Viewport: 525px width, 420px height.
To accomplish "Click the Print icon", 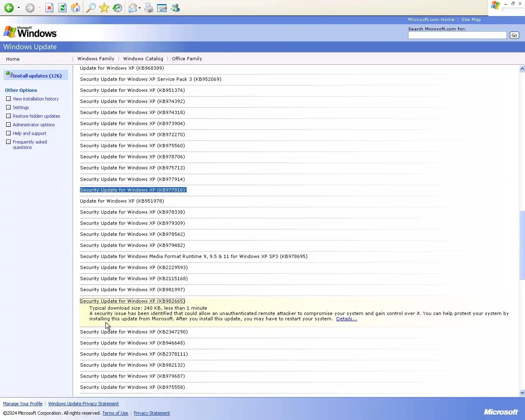I will [149, 8].
